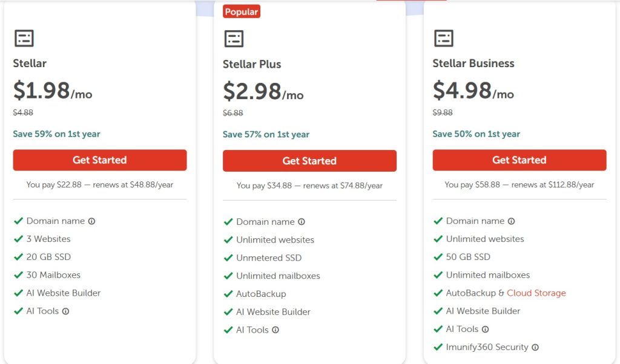Open Domain name info icon in Stellar Plus
The height and width of the screenshot is (364, 620).
[x=302, y=222]
